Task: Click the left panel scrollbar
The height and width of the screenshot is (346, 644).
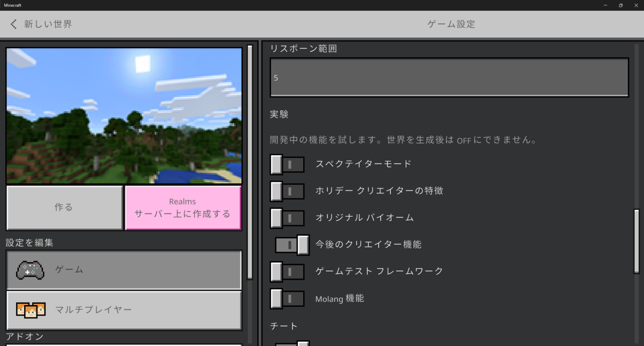Action: tap(250, 162)
